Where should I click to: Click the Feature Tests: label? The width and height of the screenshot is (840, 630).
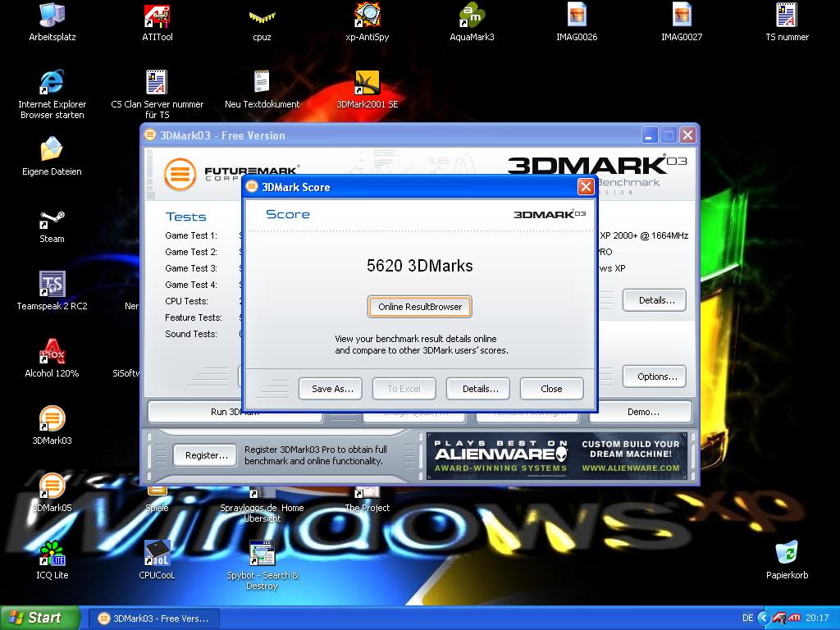coord(194,317)
